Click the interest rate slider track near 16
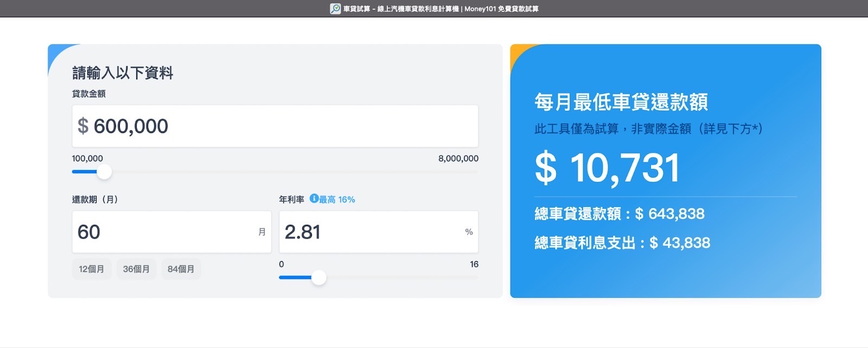 (x=473, y=278)
